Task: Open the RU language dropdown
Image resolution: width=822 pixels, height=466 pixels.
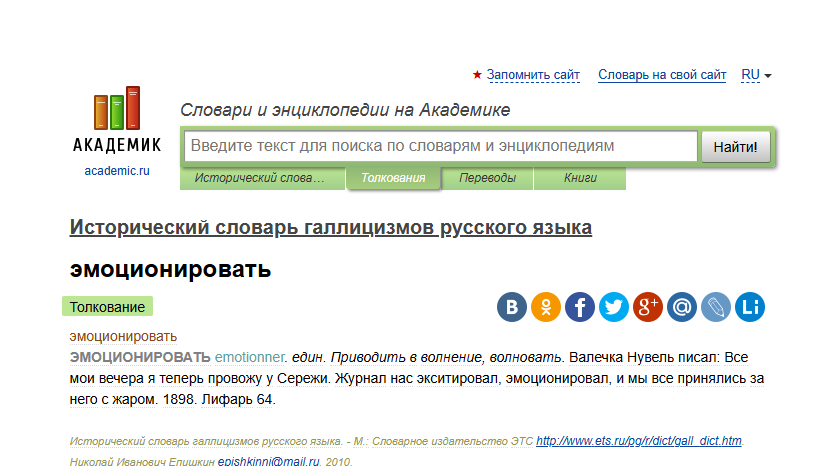Action: click(756, 75)
